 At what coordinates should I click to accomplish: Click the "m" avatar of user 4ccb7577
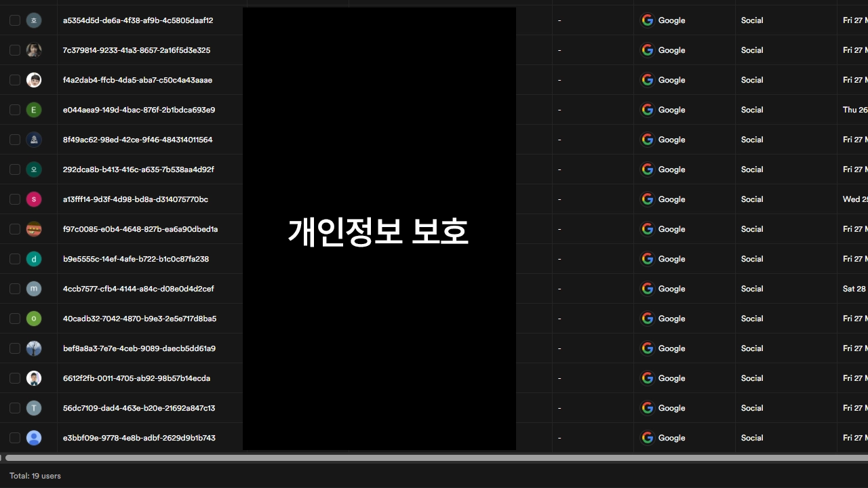(x=34, y=288)
